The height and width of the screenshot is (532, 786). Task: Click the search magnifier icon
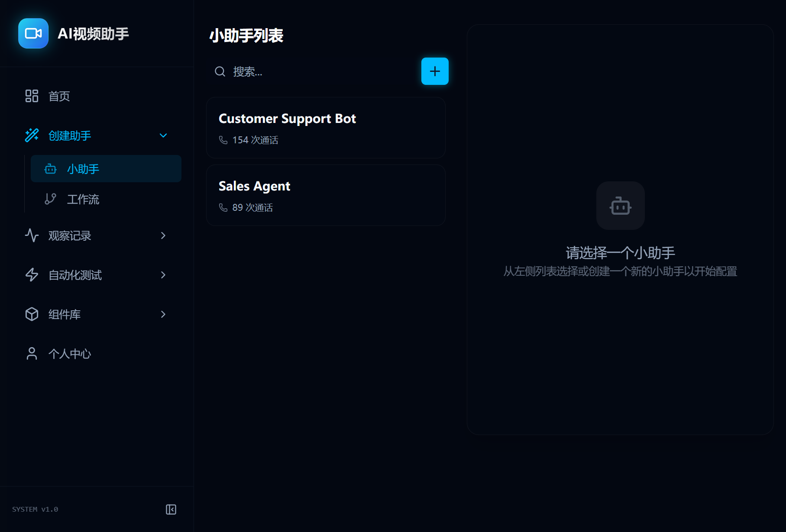[220, 71]
